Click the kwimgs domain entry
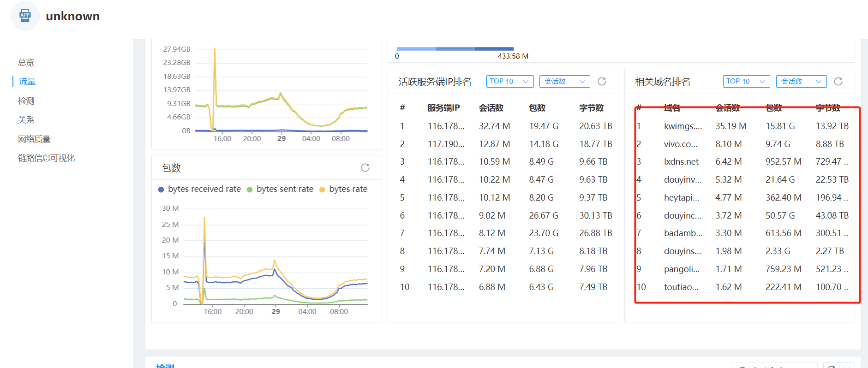Image resolution: width=868 pixels, height=368 pixels. point(682,126)
